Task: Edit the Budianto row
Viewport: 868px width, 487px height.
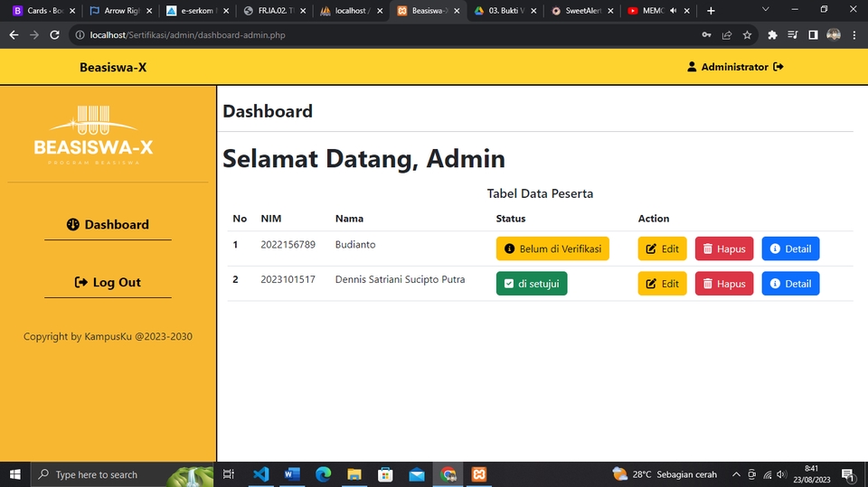Action: [662, 248]
